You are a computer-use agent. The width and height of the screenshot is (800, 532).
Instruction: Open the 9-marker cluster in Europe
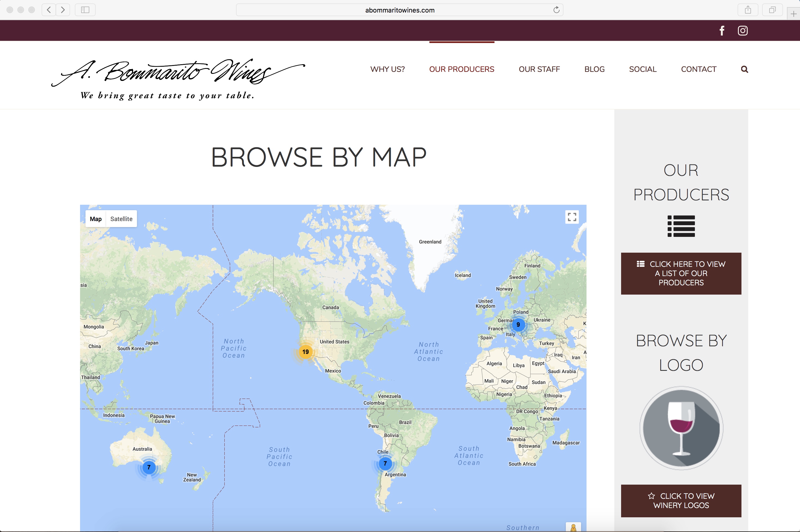(x=518, y=325)
